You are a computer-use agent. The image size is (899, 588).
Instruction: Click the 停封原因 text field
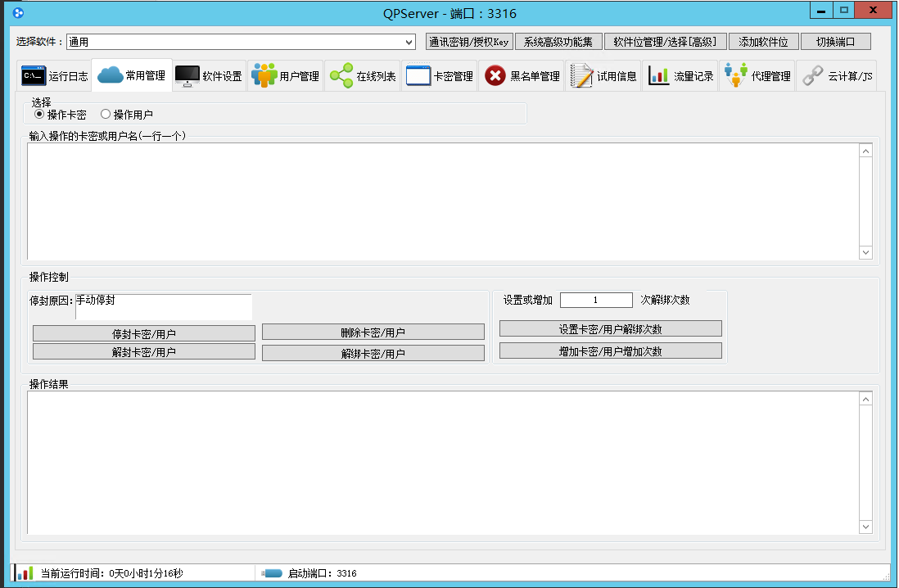tap(163, 306)
